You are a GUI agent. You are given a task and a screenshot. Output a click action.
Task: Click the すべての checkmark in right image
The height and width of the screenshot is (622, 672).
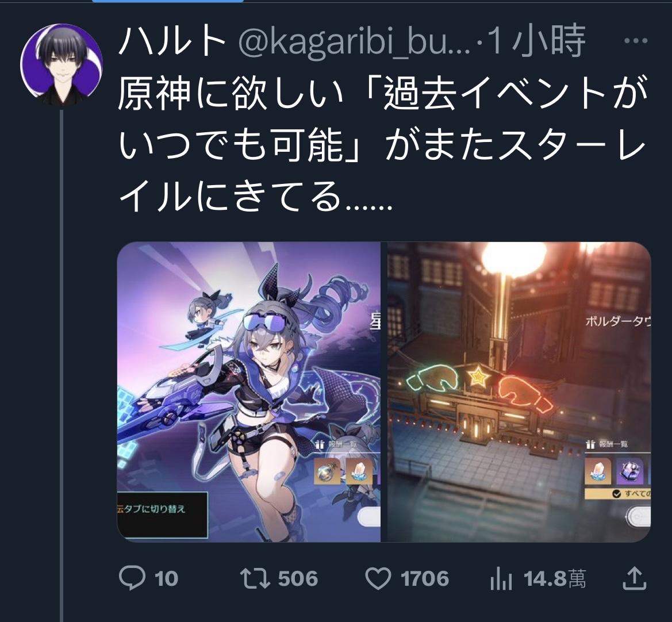click(x=617, y=494)
